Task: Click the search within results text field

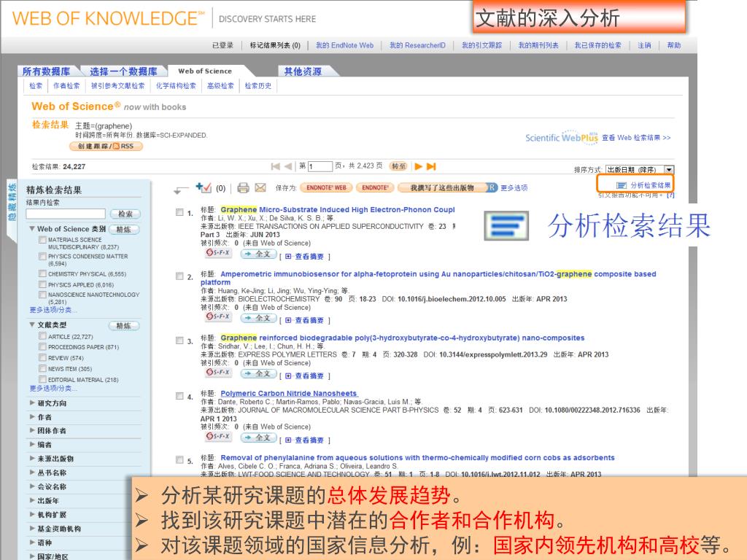Action: [66, 214]
